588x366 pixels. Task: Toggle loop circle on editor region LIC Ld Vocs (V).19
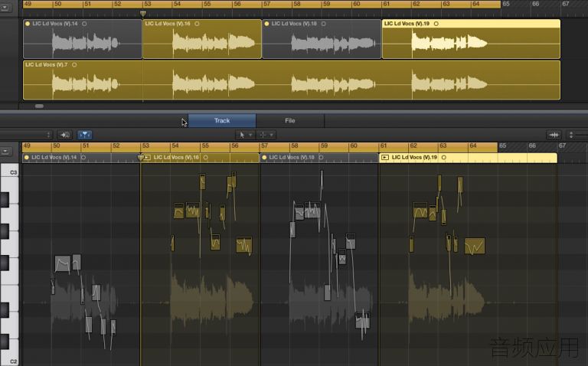[x=444, y=158]
